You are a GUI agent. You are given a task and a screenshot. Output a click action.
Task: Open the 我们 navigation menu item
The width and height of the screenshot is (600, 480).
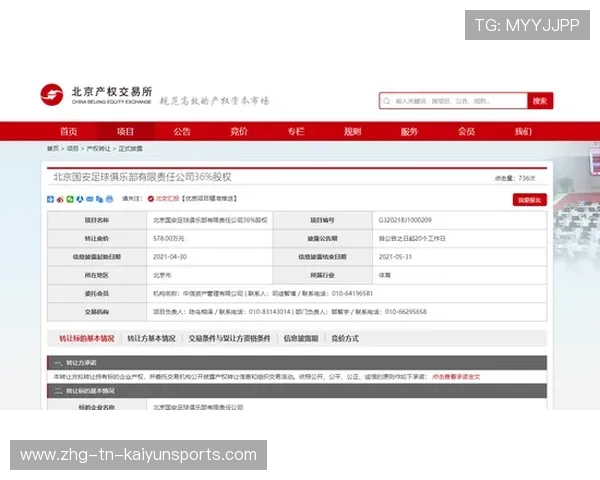click(x=523, y=132)
